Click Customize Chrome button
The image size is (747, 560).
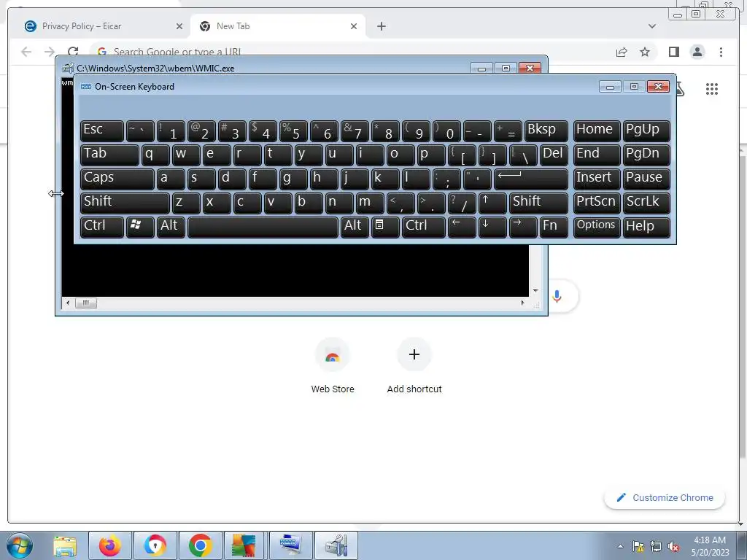665,497
